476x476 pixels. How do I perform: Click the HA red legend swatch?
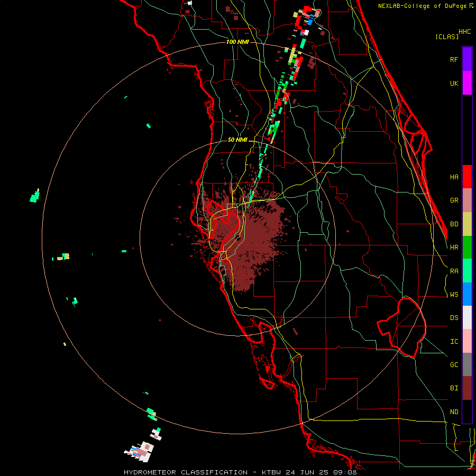(x=467, y=177)
